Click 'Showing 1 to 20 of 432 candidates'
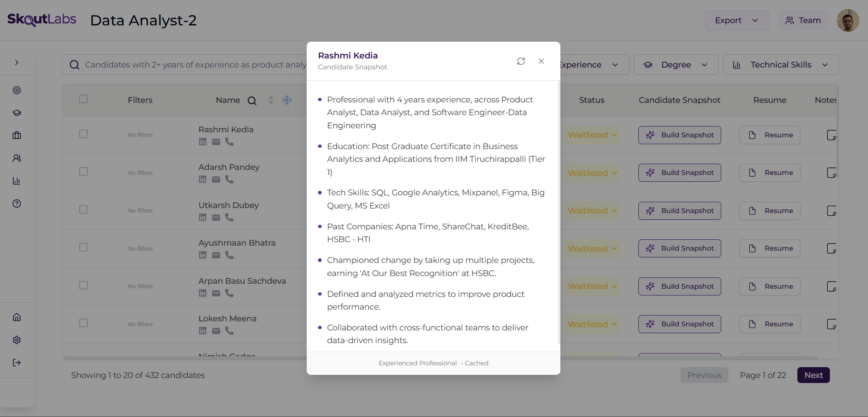Viewport: 868px width, 417px height. coord(138,375)
